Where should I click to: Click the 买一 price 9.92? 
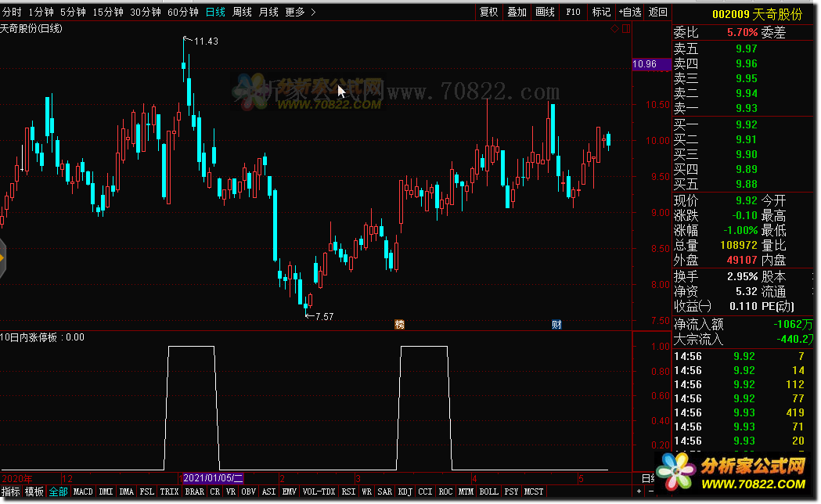(x=746, y=125)
